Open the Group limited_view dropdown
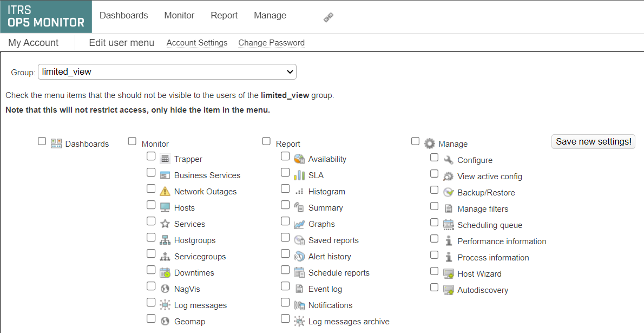The height and width of the screenshot is (333, 644). tap(167, 71)
